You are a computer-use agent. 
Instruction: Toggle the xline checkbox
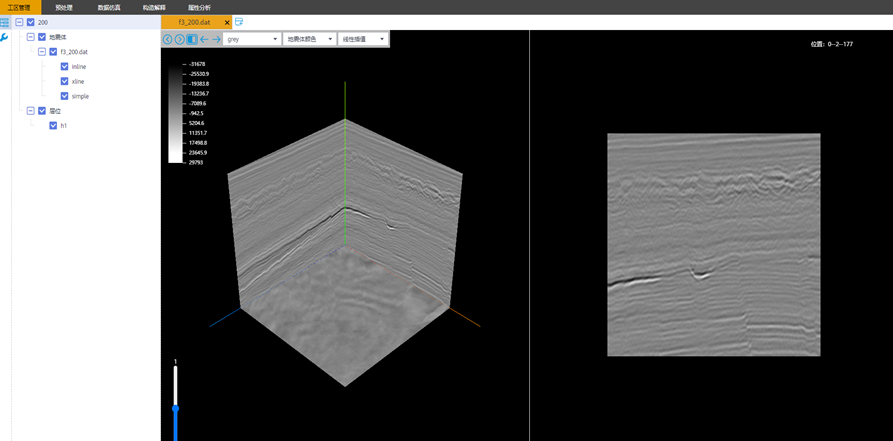coord(64,81)
